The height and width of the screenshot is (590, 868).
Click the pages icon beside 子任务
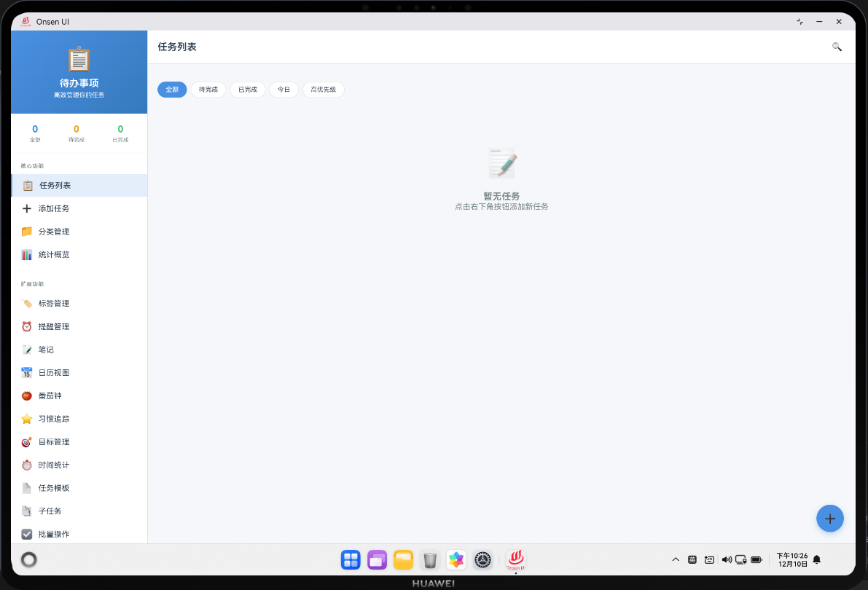[x=26, y=511]
